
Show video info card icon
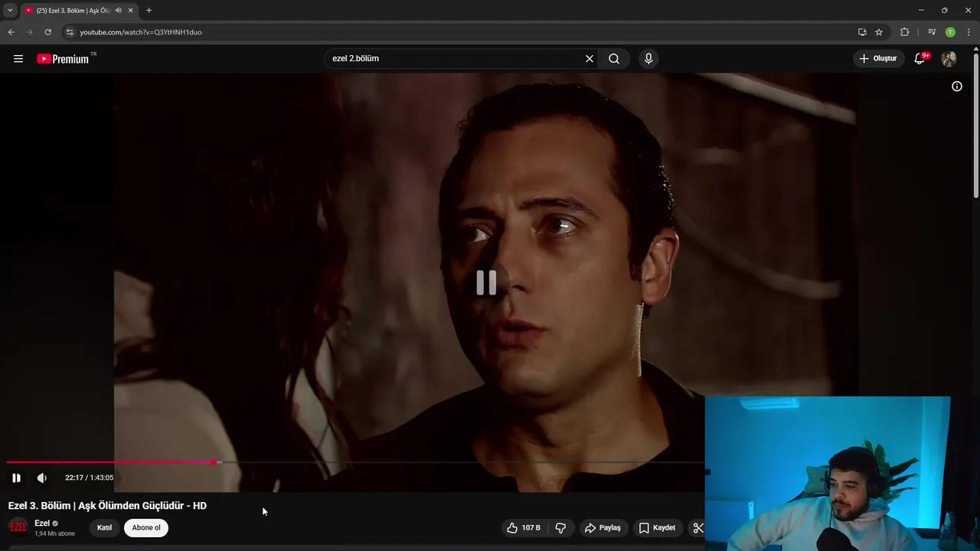pyautogui.click(x=957, y=86)
